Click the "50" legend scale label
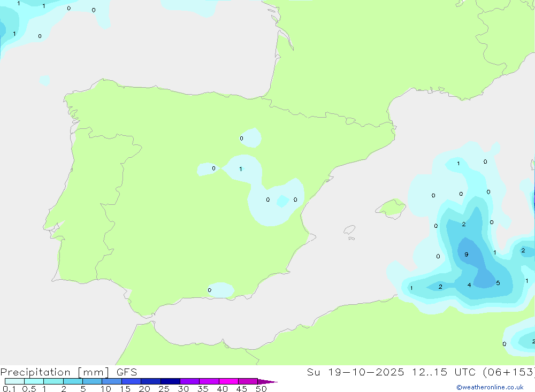 261,389
